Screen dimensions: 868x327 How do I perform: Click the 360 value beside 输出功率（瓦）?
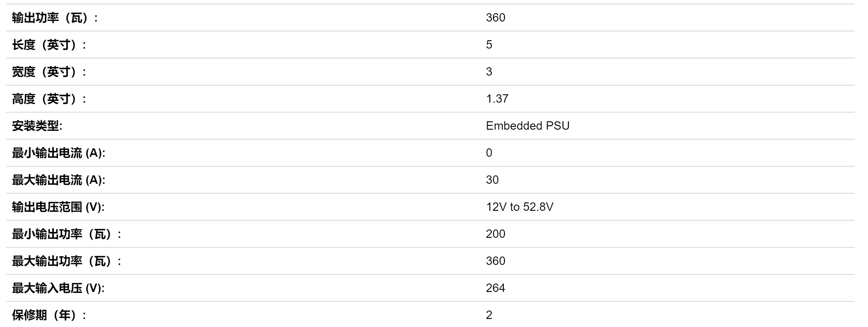pyautogui.click(x=495, y=18)
